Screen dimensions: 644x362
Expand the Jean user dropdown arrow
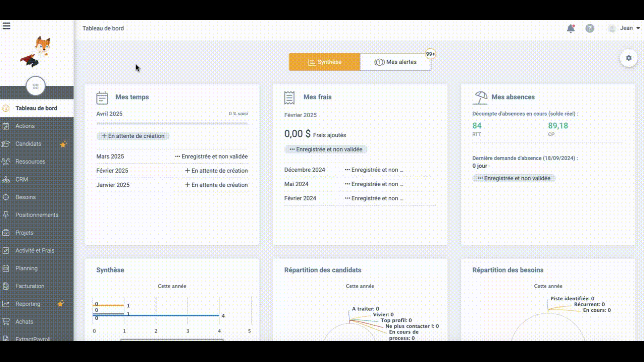click(638, 28)
